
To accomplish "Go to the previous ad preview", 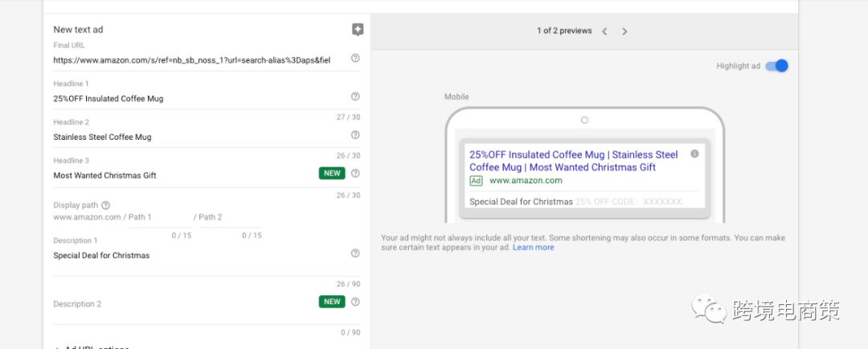I will coord(604,31).
